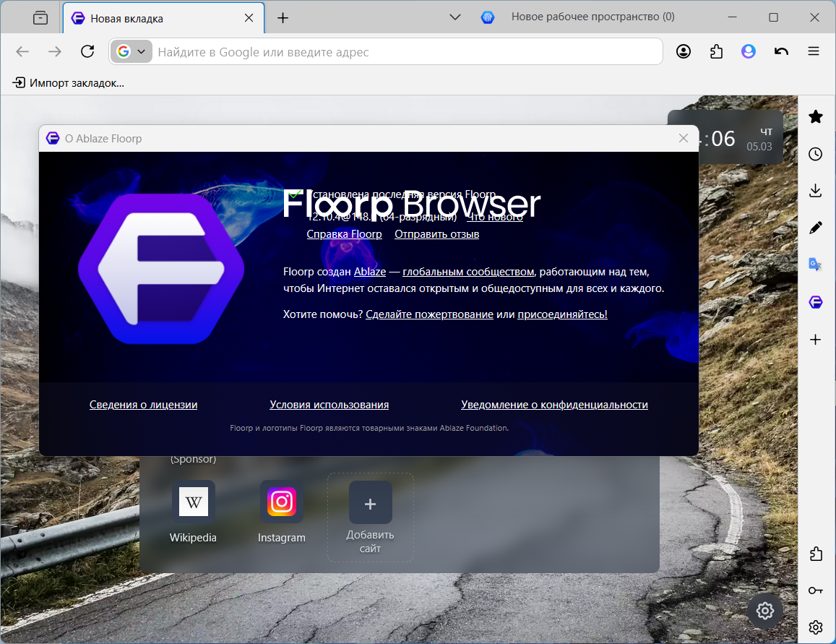836x644 pixels.
Task: Open the "Сведения о лицензии" link
Action: (143, 405)
